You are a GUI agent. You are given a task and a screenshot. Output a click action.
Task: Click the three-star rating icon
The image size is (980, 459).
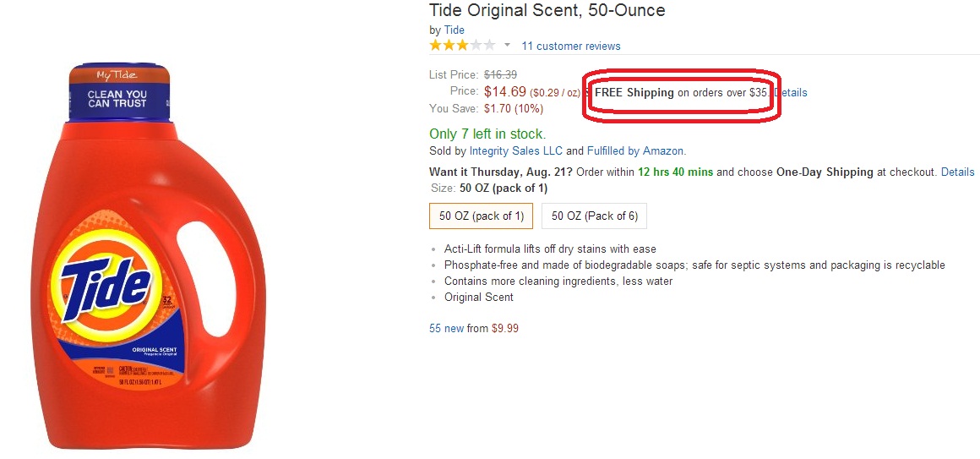coord(462,46)
